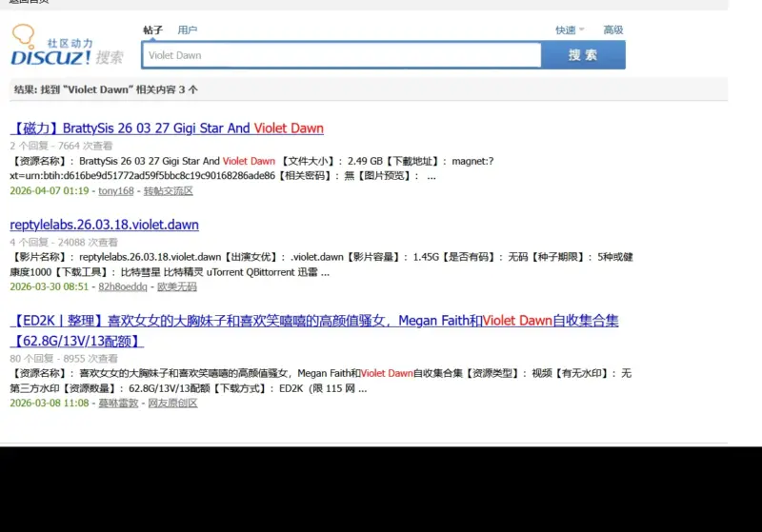Open the BrattySis 26 03 27 result title
Viewport: 762px width, 532px height.
click(167, 128)
